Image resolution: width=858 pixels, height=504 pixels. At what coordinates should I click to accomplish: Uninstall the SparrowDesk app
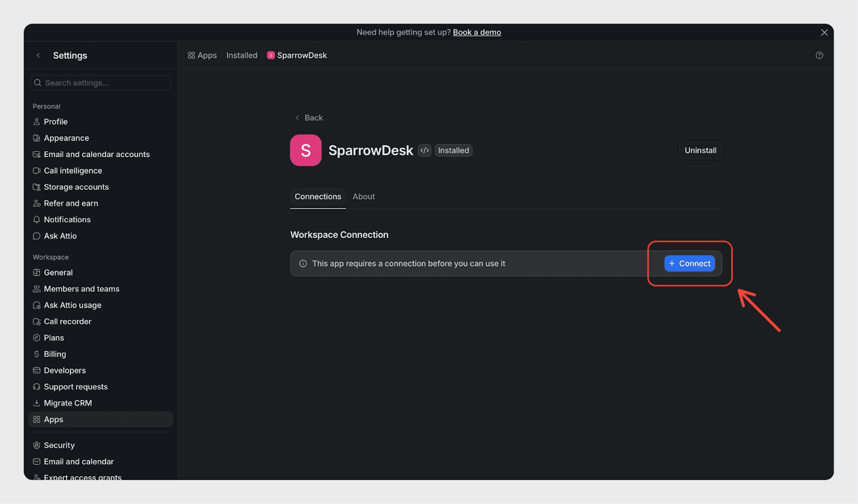[x=700, y=150]
